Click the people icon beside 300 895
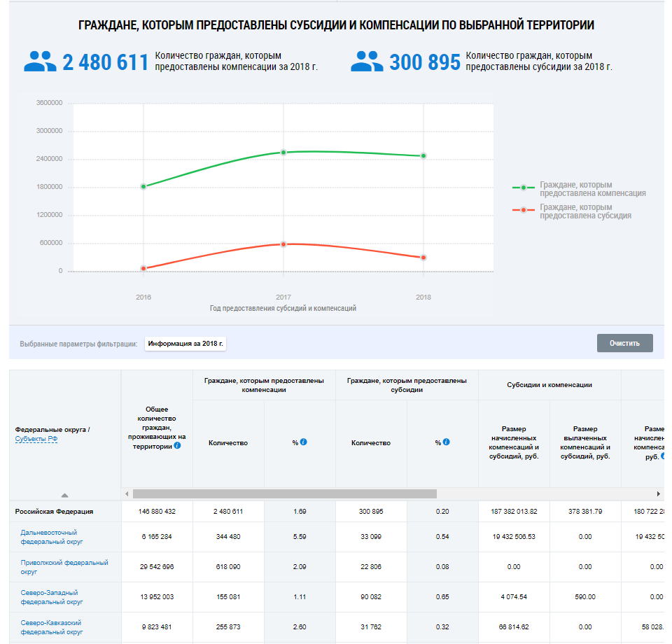The height and width of the screenshot is (644, 672). tap(367, 62)
